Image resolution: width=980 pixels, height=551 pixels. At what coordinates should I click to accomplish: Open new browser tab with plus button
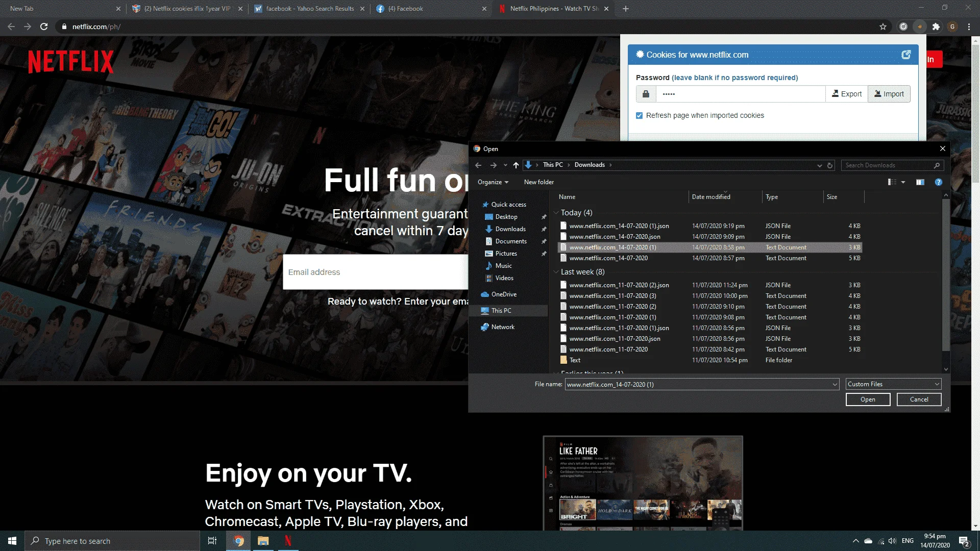pyautogui.click(x=626, y=9)
